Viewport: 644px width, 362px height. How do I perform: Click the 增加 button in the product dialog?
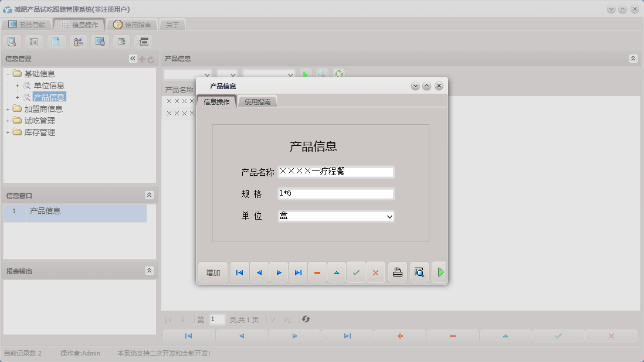(212, 272)
